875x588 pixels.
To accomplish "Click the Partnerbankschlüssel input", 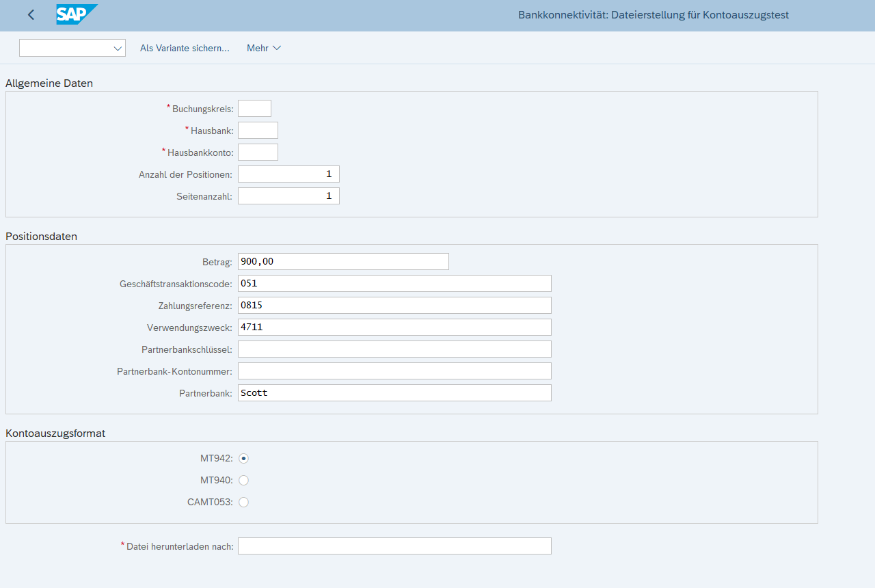I will point(394,349).
